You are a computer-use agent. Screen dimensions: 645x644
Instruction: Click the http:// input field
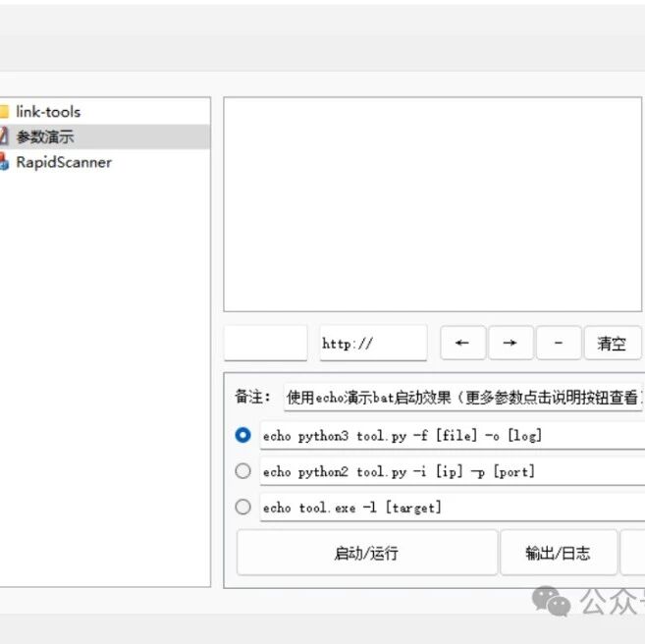373,343
